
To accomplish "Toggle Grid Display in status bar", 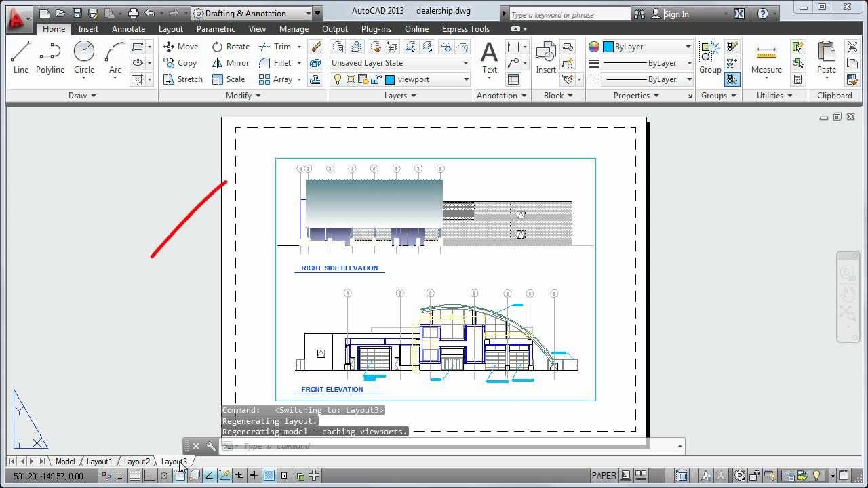I will (x=135, y=476).
